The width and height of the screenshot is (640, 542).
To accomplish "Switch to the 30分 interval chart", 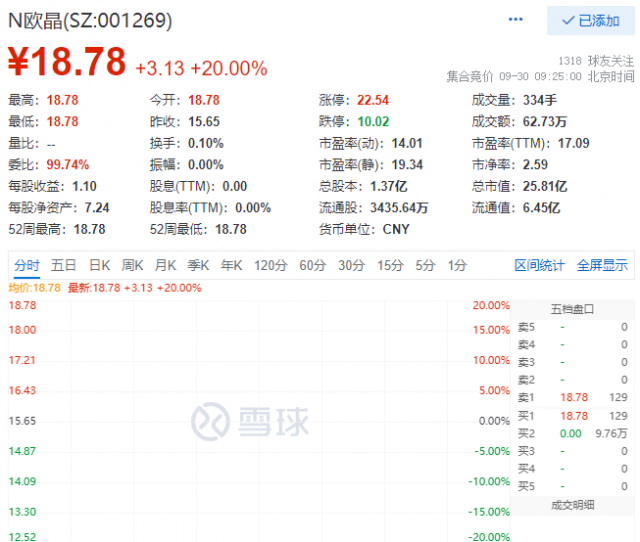I will pyautogui.click(x=351, y=265).
